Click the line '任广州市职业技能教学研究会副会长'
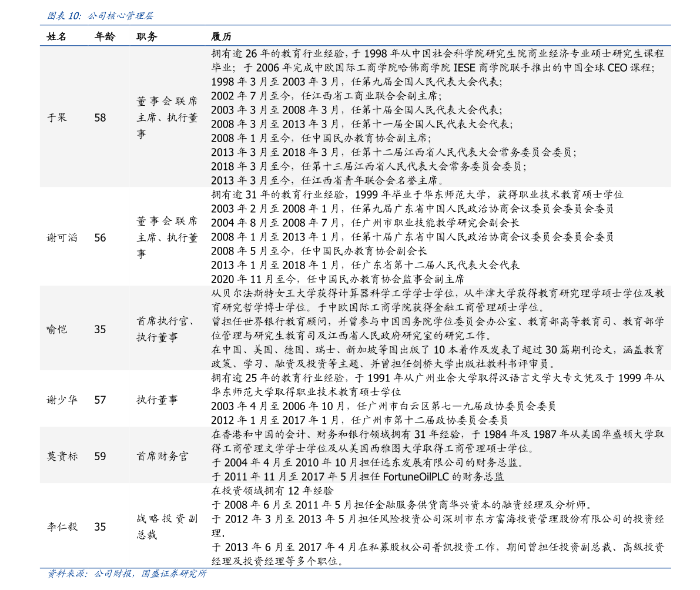Screen dimensions: 700x590 click(x=366, y=223)
